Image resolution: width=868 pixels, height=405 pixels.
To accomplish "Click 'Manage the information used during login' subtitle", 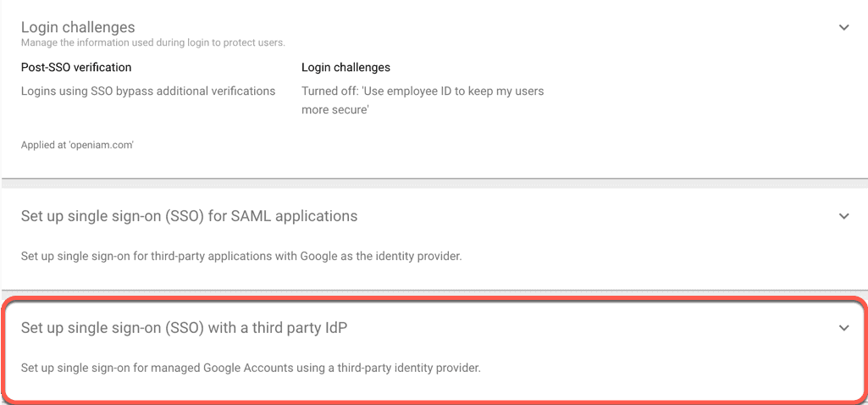I will coord(152,42).
